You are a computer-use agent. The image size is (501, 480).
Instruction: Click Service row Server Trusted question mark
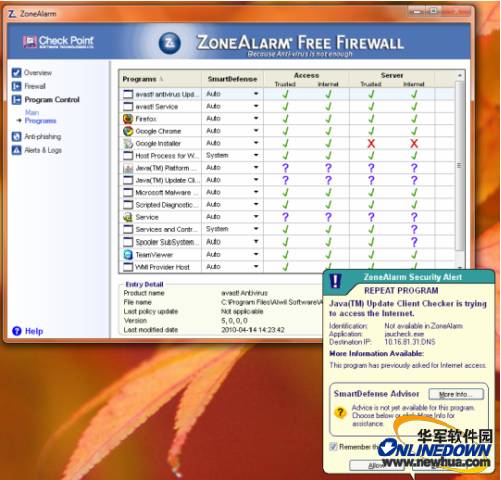[371, 217]
